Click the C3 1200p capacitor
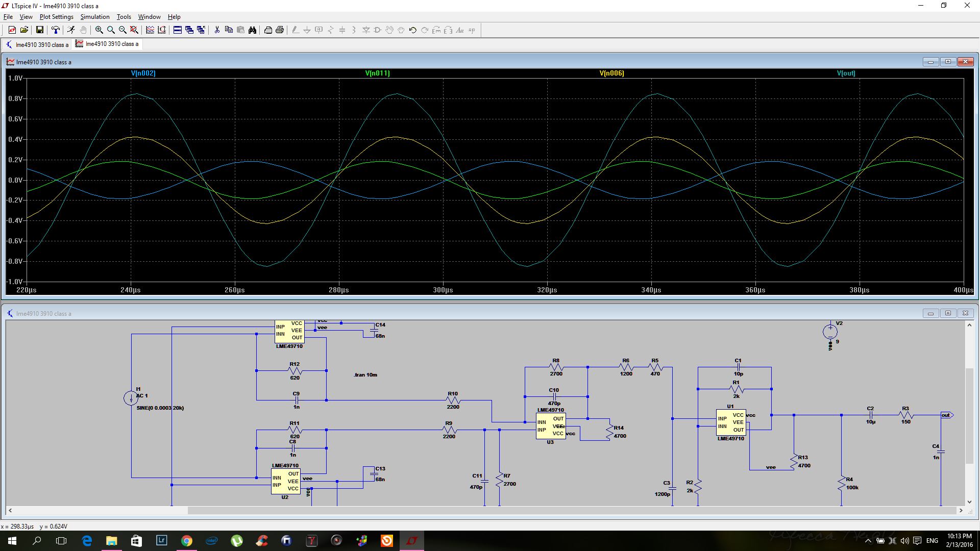980x551 pixels. point(672,489)
